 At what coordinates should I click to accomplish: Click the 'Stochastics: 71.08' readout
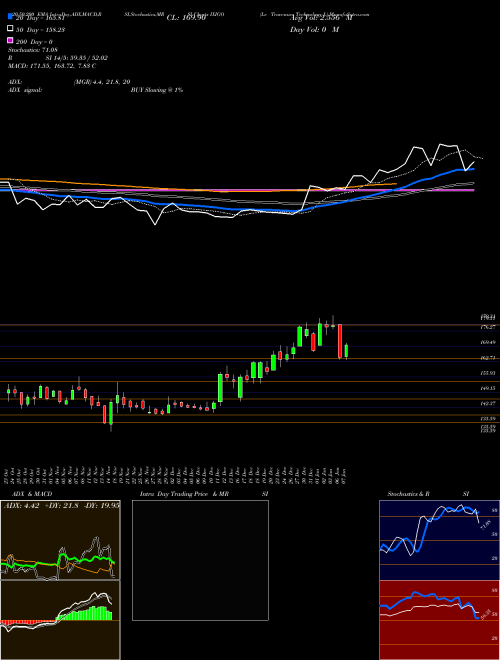point(32,50)
